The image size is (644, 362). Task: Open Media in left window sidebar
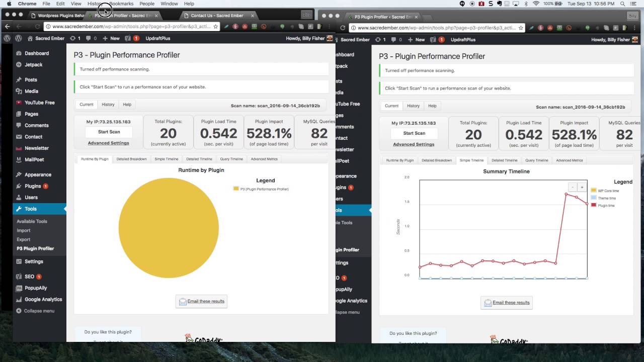click(x=31, y=92)
